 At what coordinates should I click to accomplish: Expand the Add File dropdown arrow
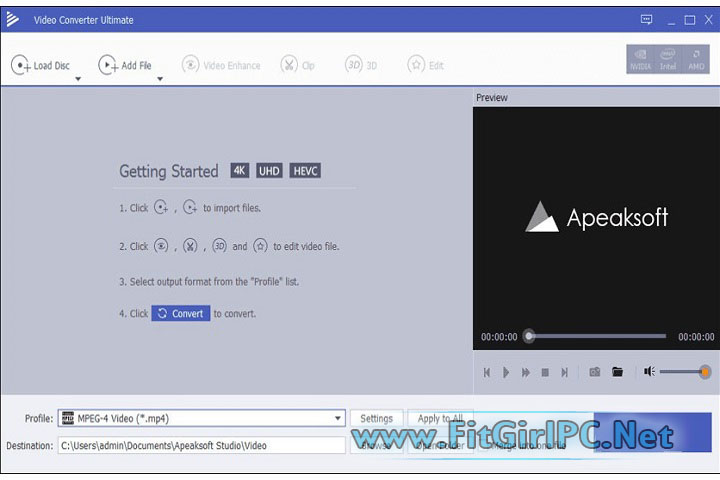pyautogui.click(x=159, y=79)
